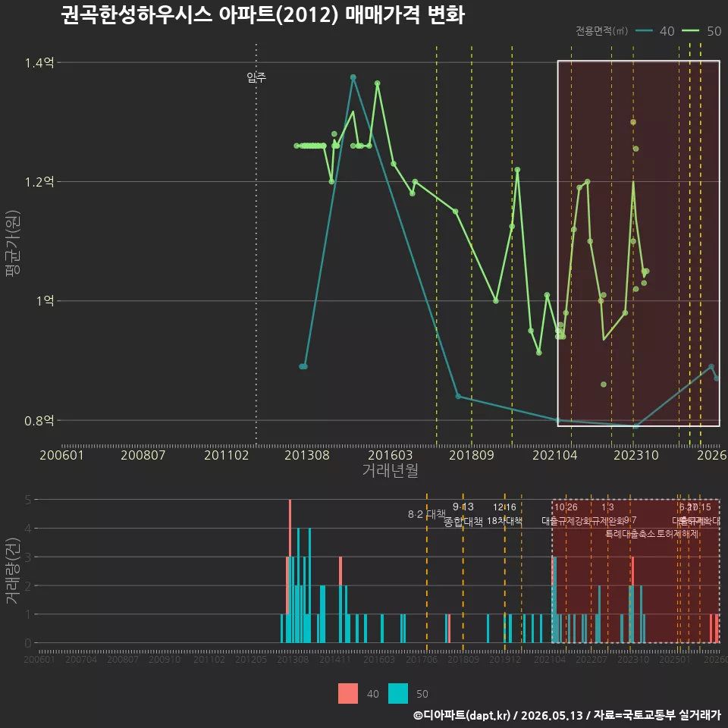728x728 pixels.
Task: Click the 평균가(원) axis title
Action: coord(13,243)
